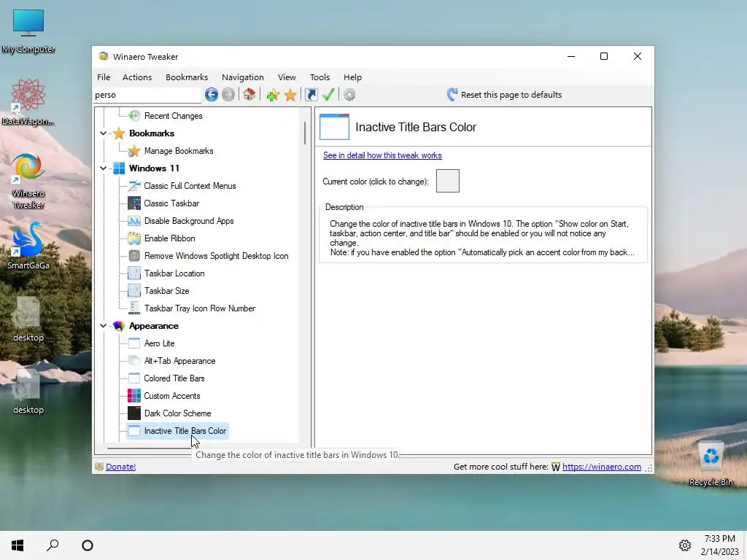This screenshot has height=560, width=747.
Task: Click the create shortcut toolbar icon
Action: [311, 95]
